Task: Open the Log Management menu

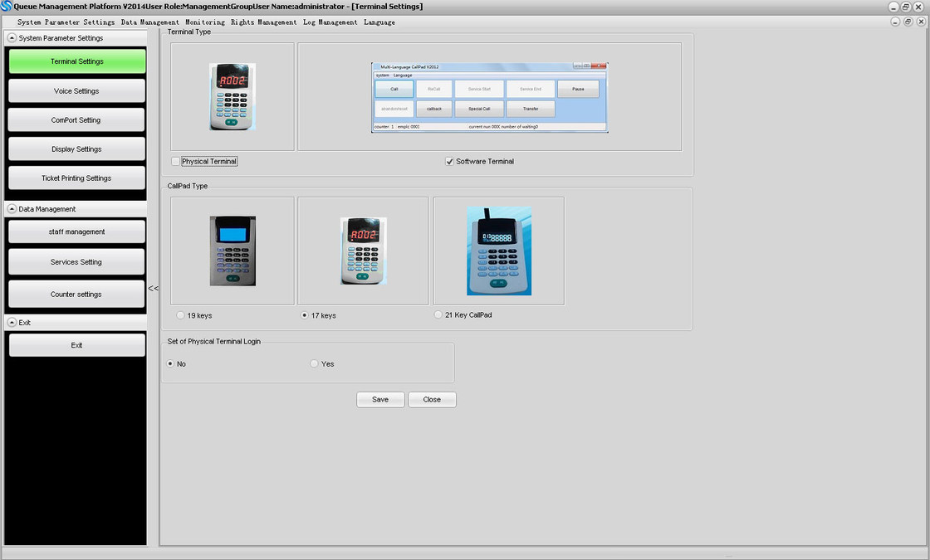Action: pos(330,22)
